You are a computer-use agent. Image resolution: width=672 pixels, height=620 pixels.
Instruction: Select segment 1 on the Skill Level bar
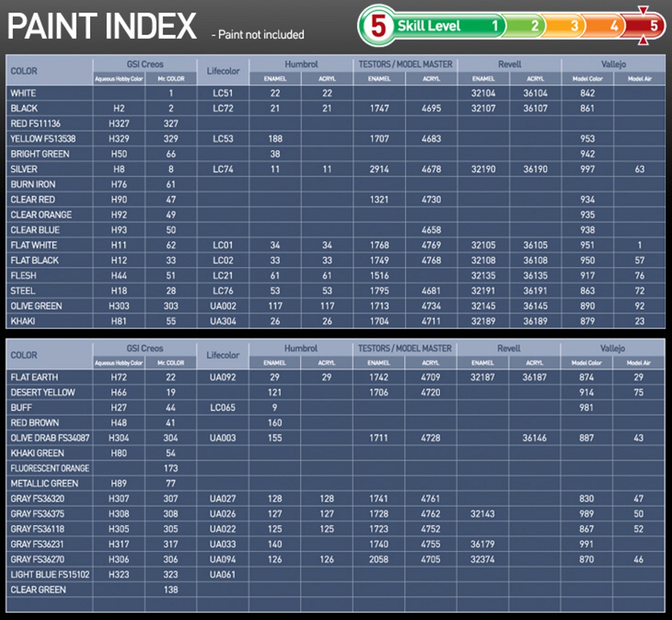(x=494, y=26)
